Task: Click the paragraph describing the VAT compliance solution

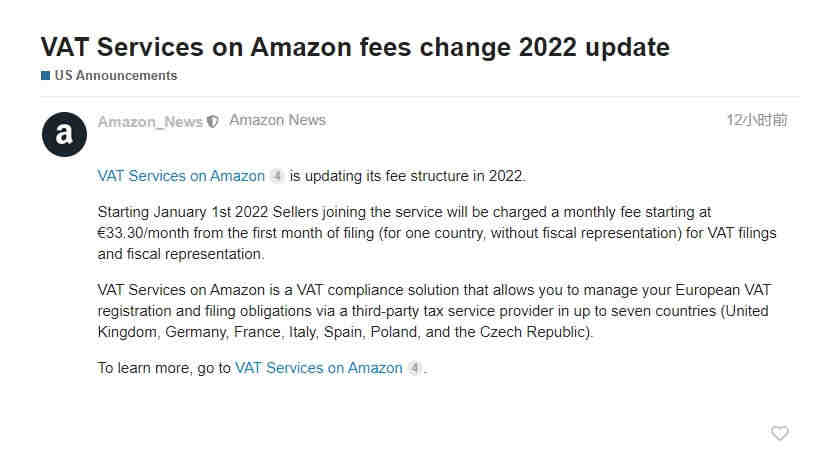Action: (x=434, y=311)
